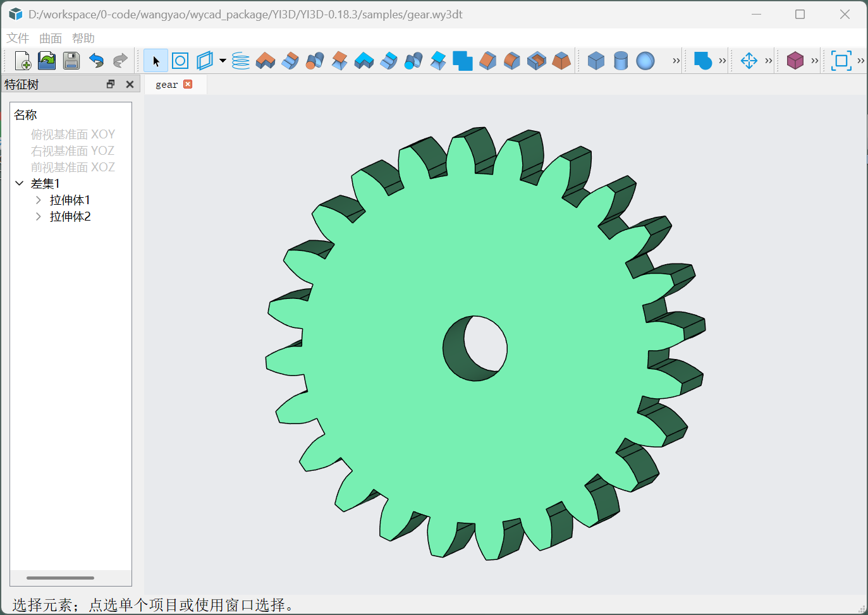Select 拉伸体2 in the feature tree
The image size is (868, 615).
click(x=70, y=216)
